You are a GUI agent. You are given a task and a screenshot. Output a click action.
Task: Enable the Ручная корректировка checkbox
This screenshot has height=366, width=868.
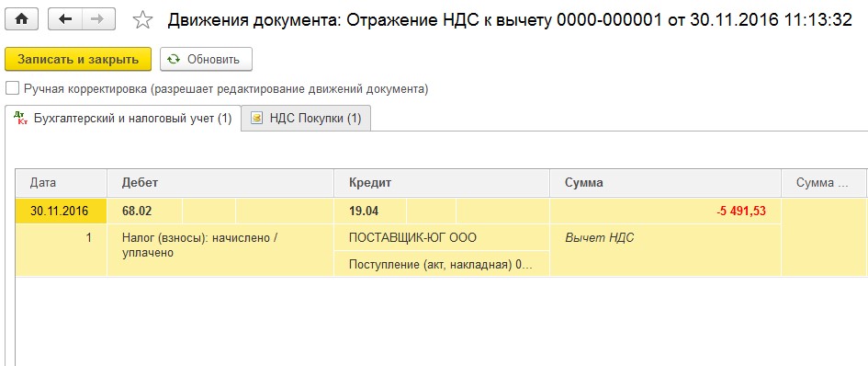[12, 88]
